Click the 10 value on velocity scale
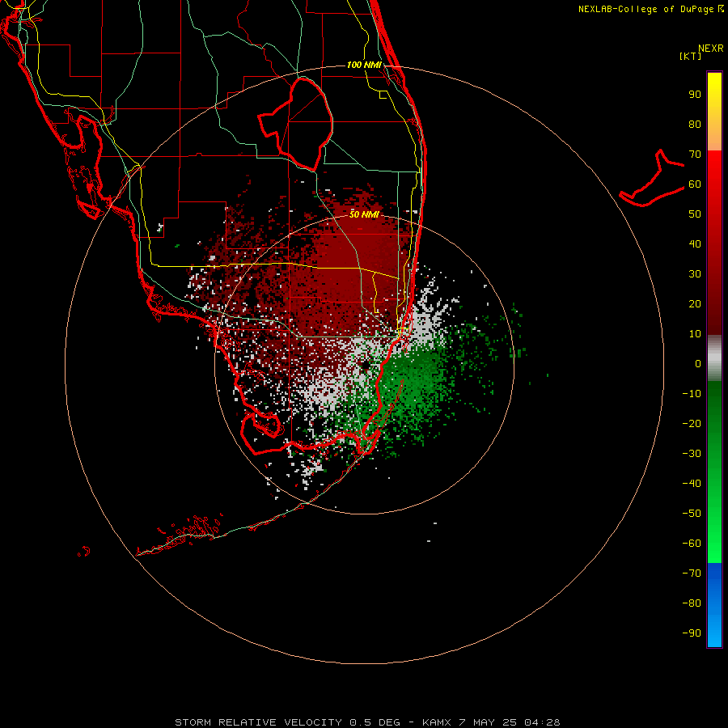 [695, 334]
